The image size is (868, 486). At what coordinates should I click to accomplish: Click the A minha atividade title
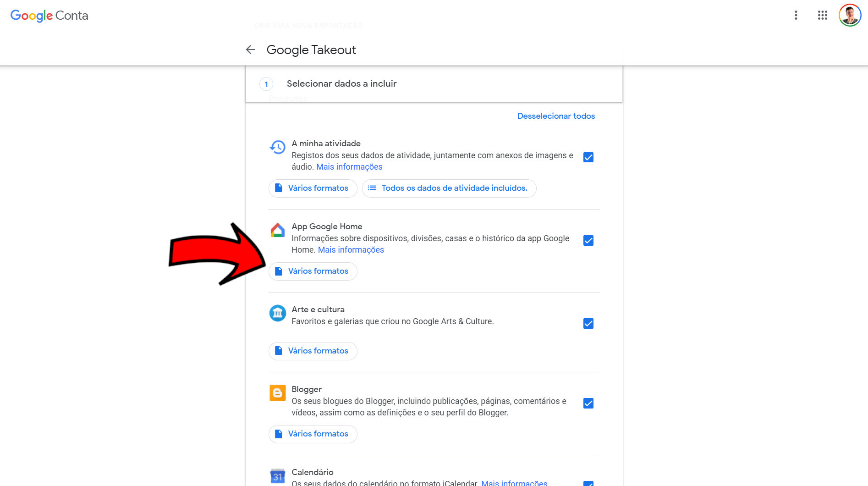pyautogui.click(x=326, y=144)
